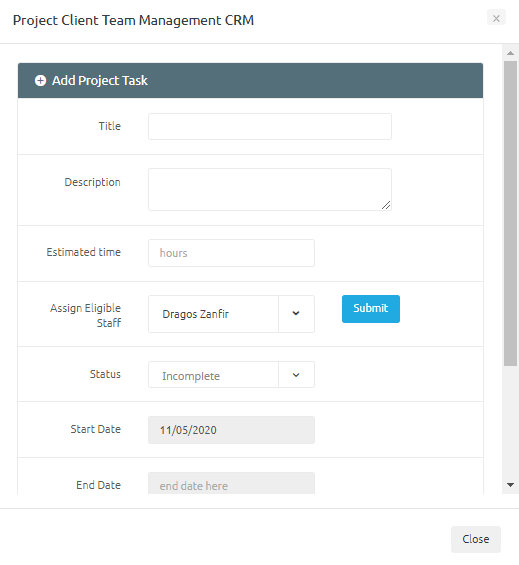Focus the Estimated time hours field
Viewport: 519px width, 565px height.
[231, 253]
